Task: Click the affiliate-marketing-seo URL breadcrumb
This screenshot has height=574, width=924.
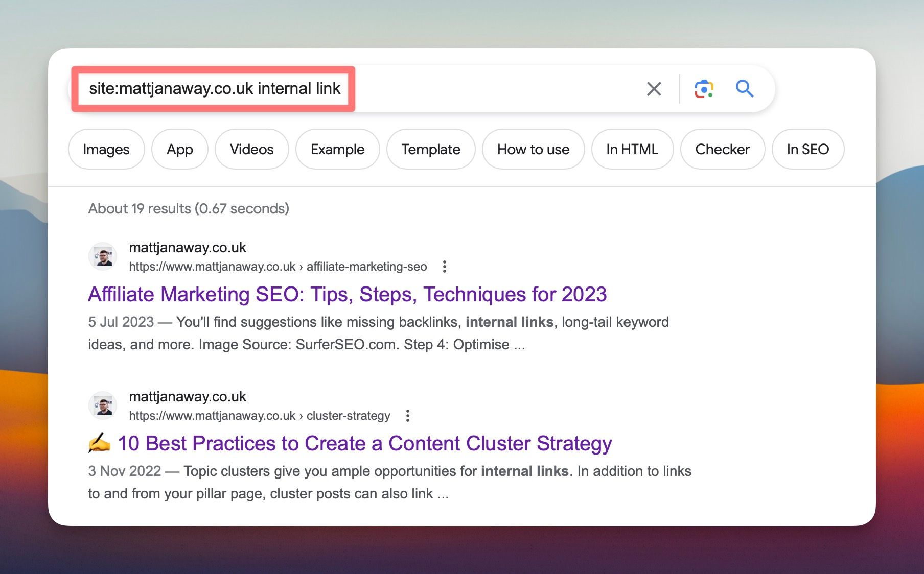Action: (x=278, y=267)
